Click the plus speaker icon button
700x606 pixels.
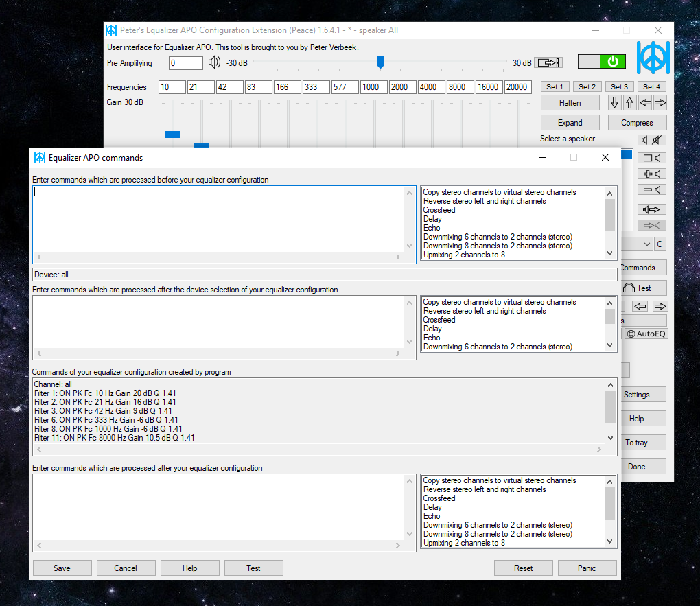tap(652, 174)
